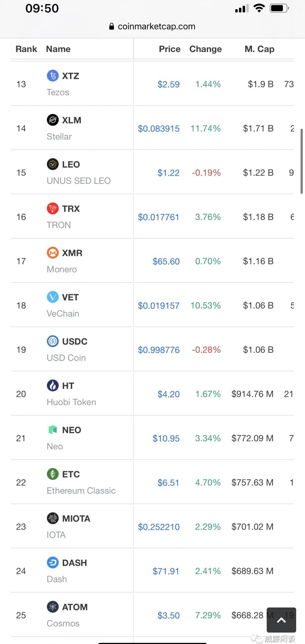Open the MIOTA coin name link
305x644 pixels.
pyautogui.click(x=76, y=518)
